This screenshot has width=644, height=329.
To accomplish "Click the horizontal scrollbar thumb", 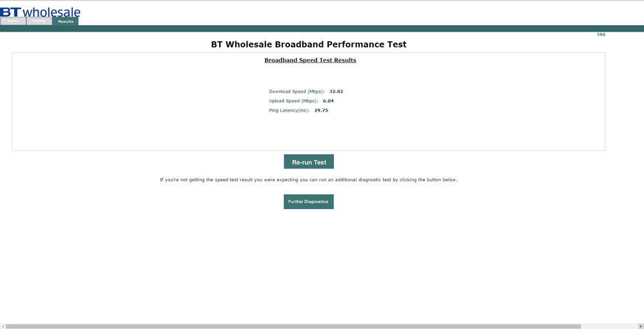I will point(293,326).
